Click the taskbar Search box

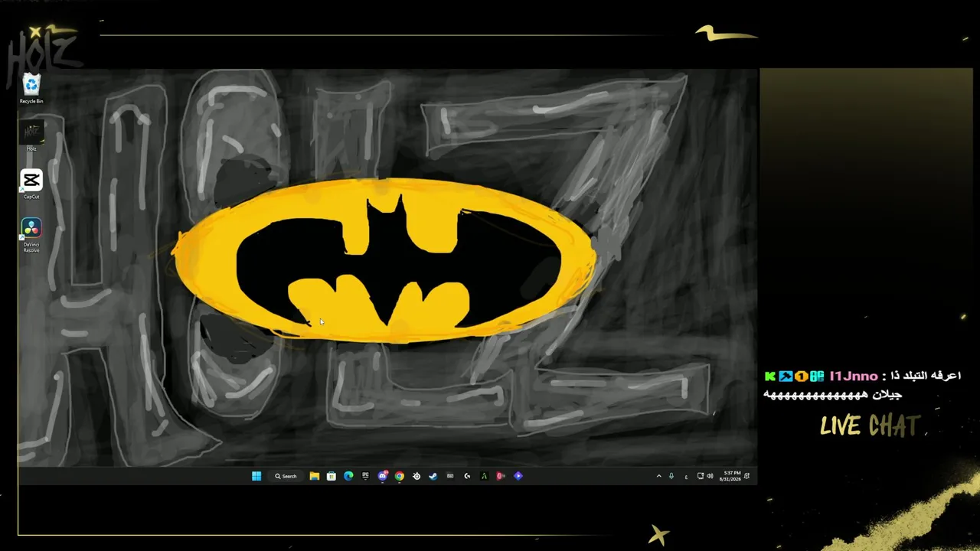point(286,476)
